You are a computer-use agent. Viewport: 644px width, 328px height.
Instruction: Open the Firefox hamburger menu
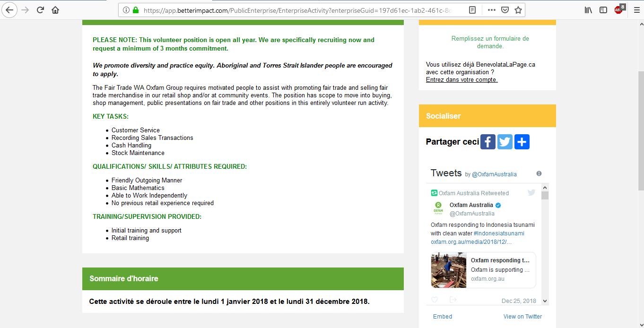click(636, 10)
